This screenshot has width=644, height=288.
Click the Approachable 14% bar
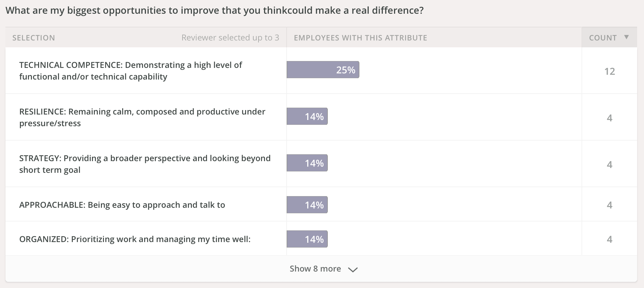click(x=307, y=205)
